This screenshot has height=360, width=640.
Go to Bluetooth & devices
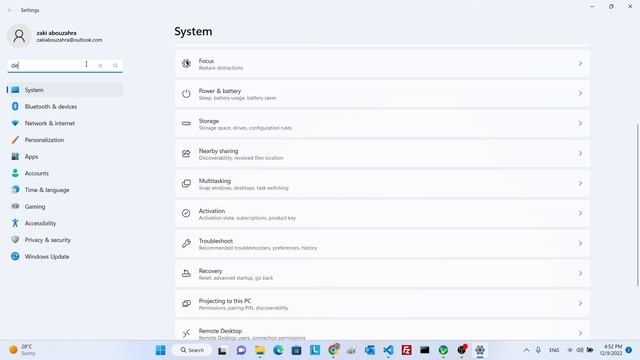65,107
